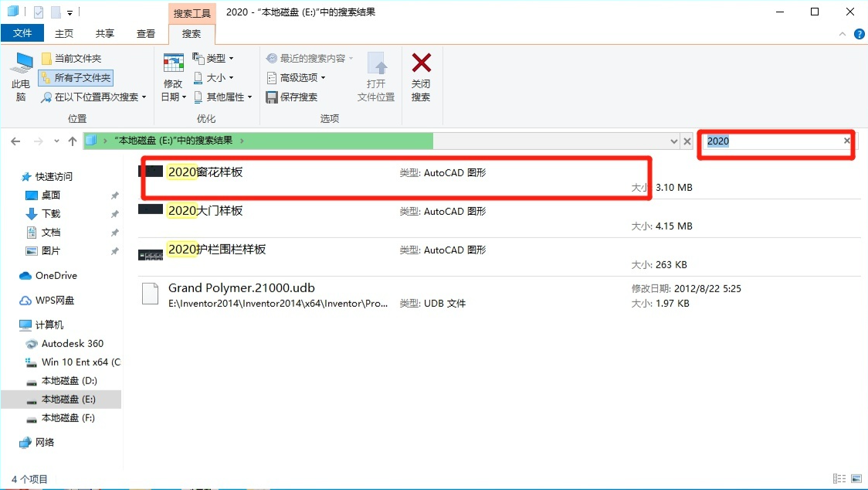Open the 大小 filter dropdown
868x490 pixels.
(x=214, y=77)
